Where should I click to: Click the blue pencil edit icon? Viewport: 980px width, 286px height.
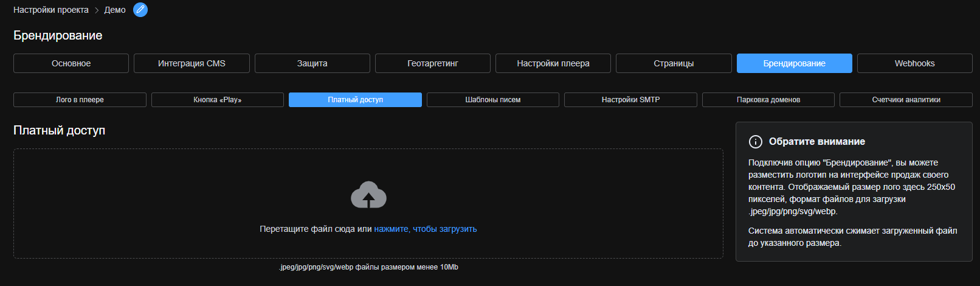(140, 10)
